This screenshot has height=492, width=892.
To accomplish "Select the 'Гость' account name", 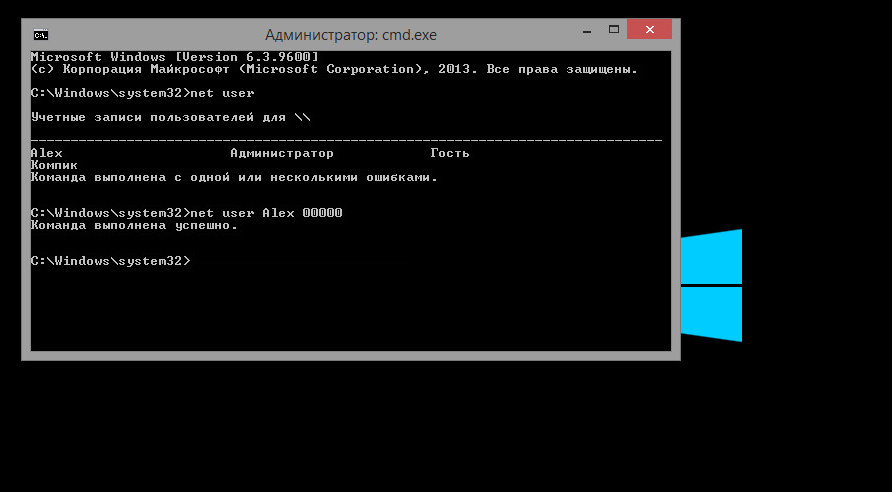I will tap(449, 153).
